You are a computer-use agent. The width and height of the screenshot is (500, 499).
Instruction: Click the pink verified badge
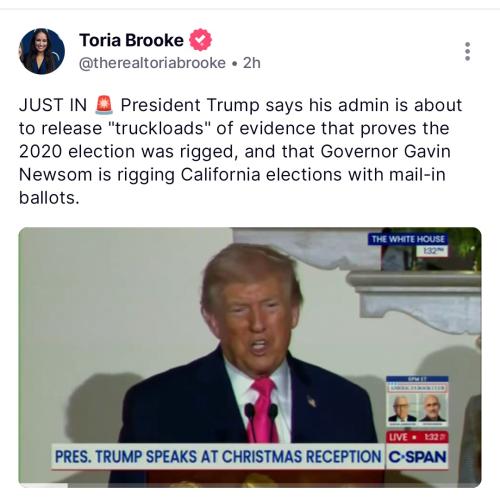pyautogui.click(x=200, y=40)
